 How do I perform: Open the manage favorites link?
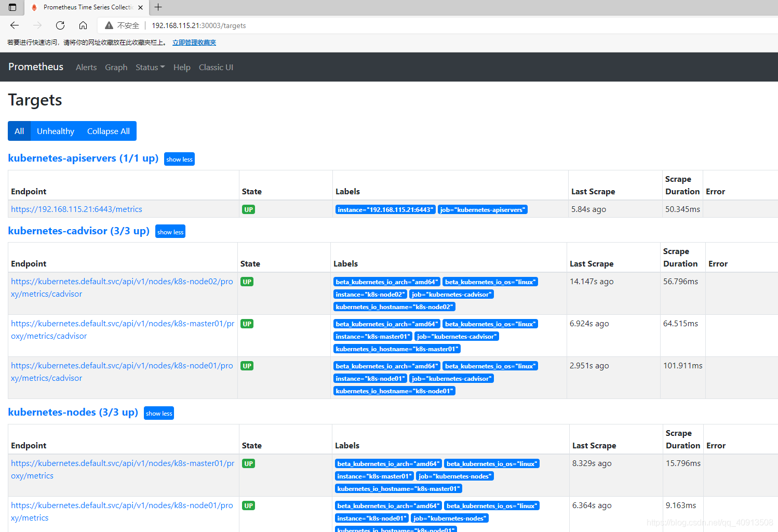point(194,43)
